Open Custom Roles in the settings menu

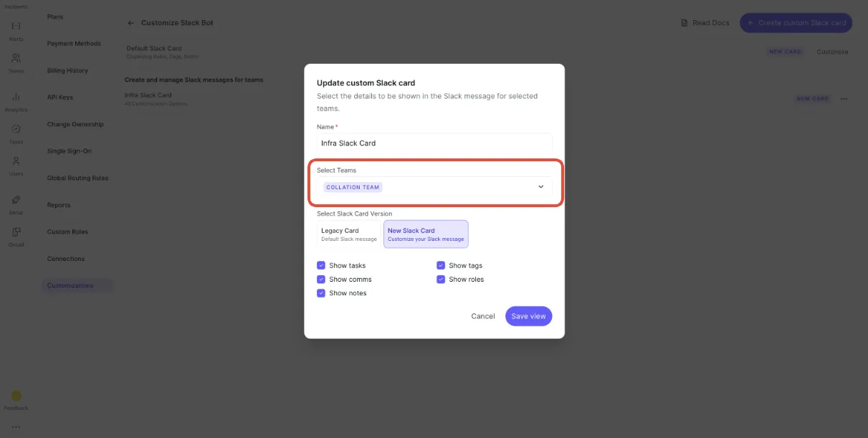[x=68, y=232]
